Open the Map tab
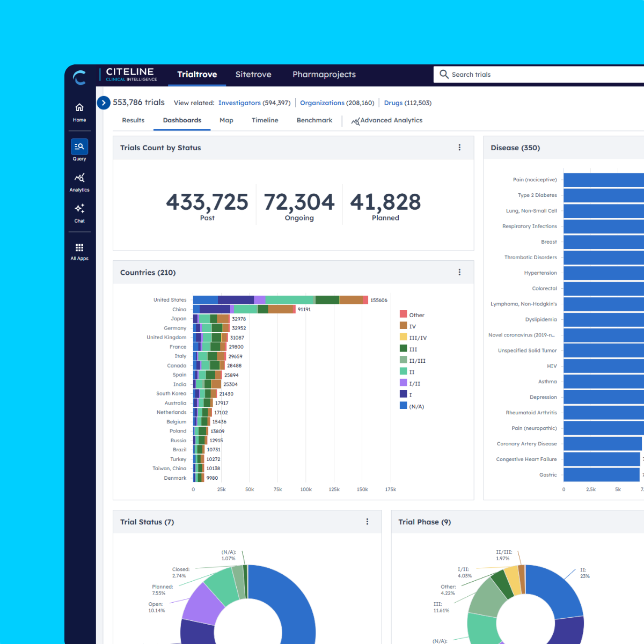644x644 pixels. (x=226, y=120)
